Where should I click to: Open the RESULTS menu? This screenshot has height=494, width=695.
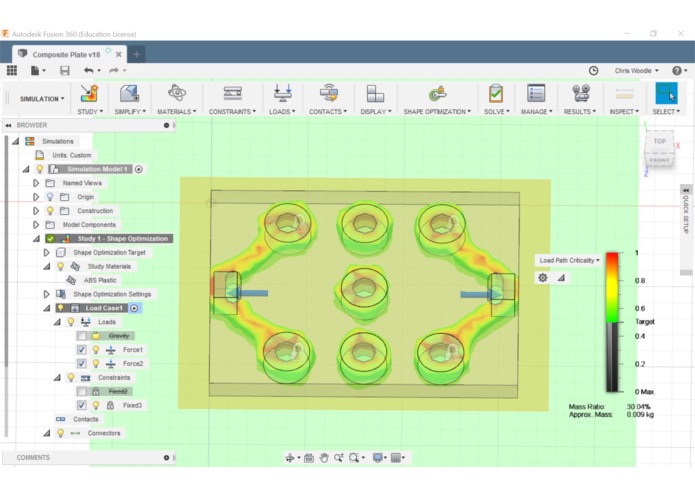point(580,112)
